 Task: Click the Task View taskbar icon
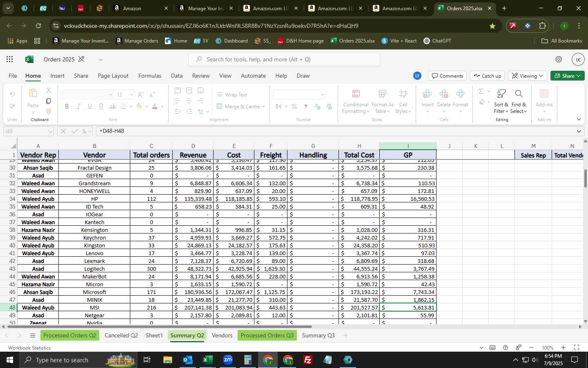point(147,360)
